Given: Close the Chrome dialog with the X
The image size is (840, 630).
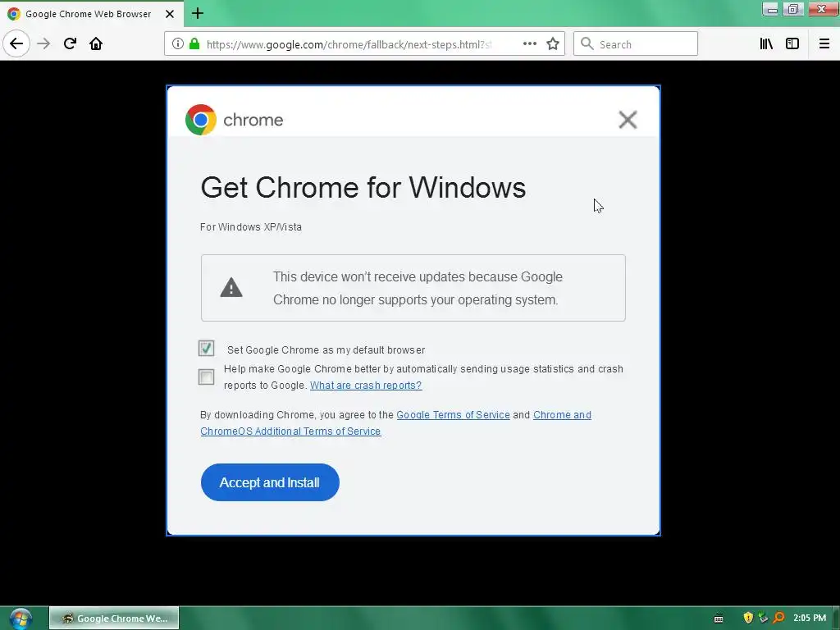Looking at the screenshot, I should click(628, 120).
